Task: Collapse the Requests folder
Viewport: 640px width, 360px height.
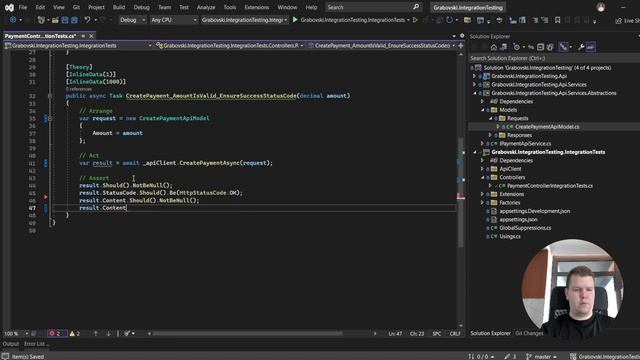Action: [x=491, y=118]
